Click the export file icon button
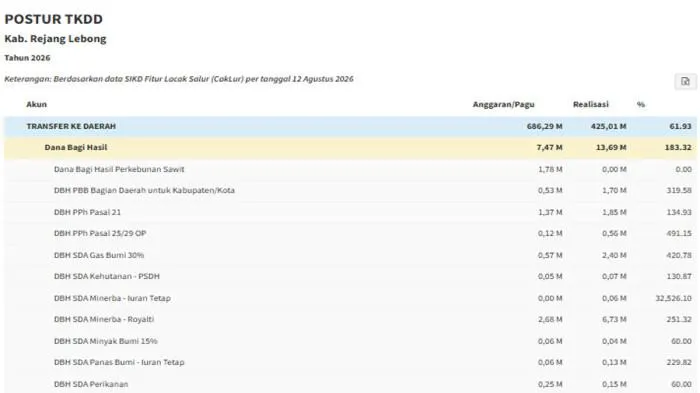 685,81
